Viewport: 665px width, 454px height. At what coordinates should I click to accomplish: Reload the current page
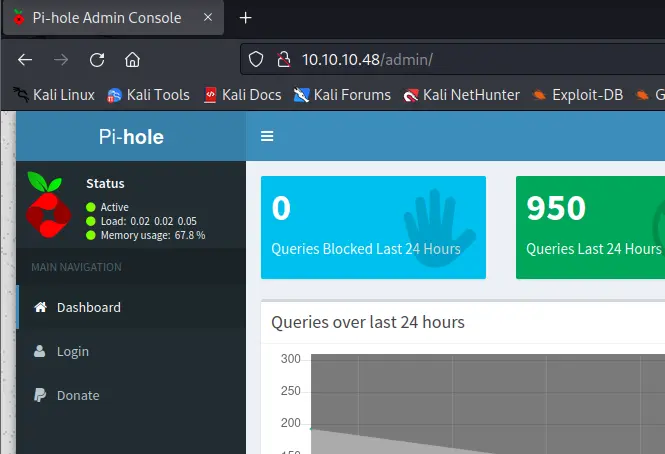click(97, 60)
